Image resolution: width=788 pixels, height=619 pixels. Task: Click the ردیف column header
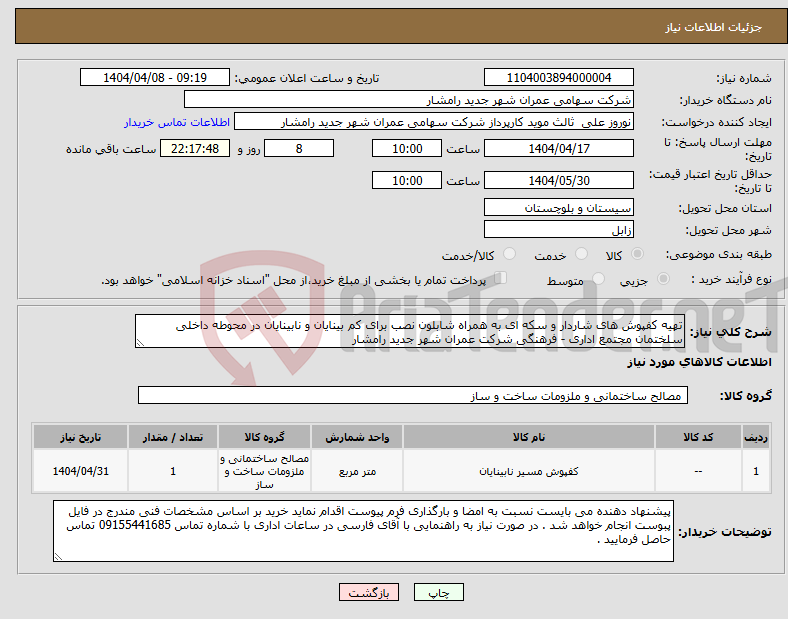(756, 437)
